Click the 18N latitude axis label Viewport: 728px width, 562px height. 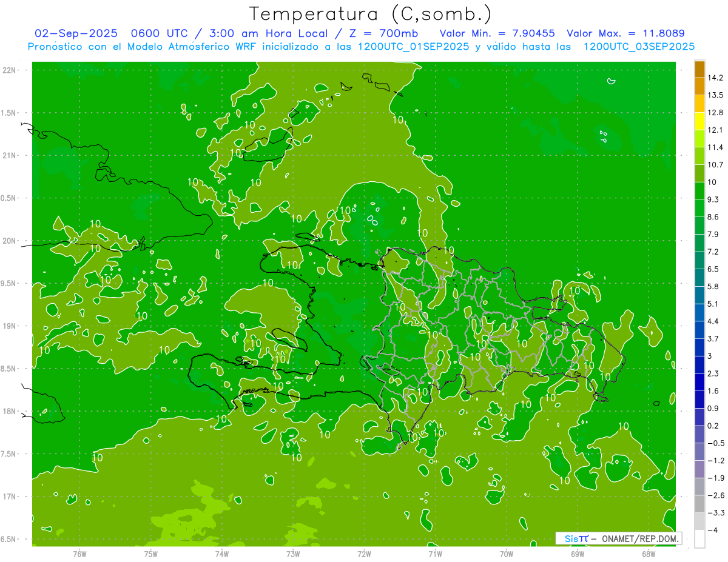click(x=9, y=411)
